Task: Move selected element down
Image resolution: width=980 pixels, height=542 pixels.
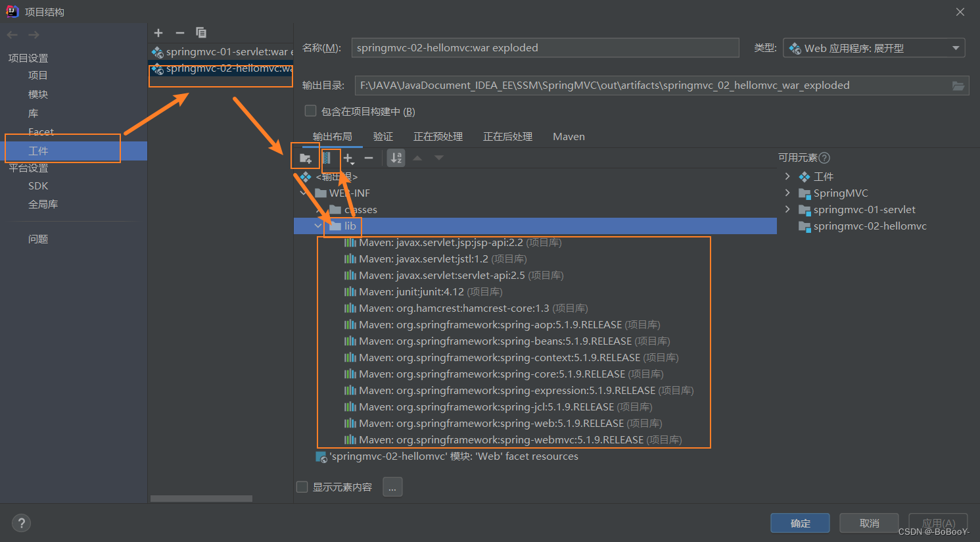Action: point(439,158)
